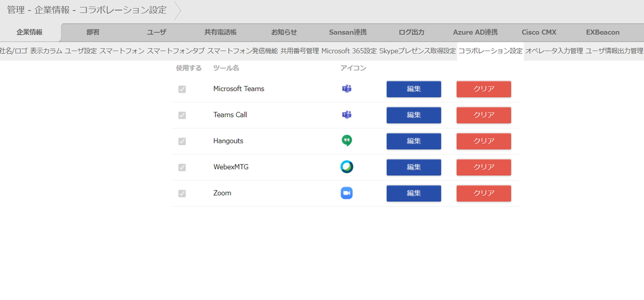The image size is (644, 300).
Task: Open the EXBeacon tab
Action: 602,33
